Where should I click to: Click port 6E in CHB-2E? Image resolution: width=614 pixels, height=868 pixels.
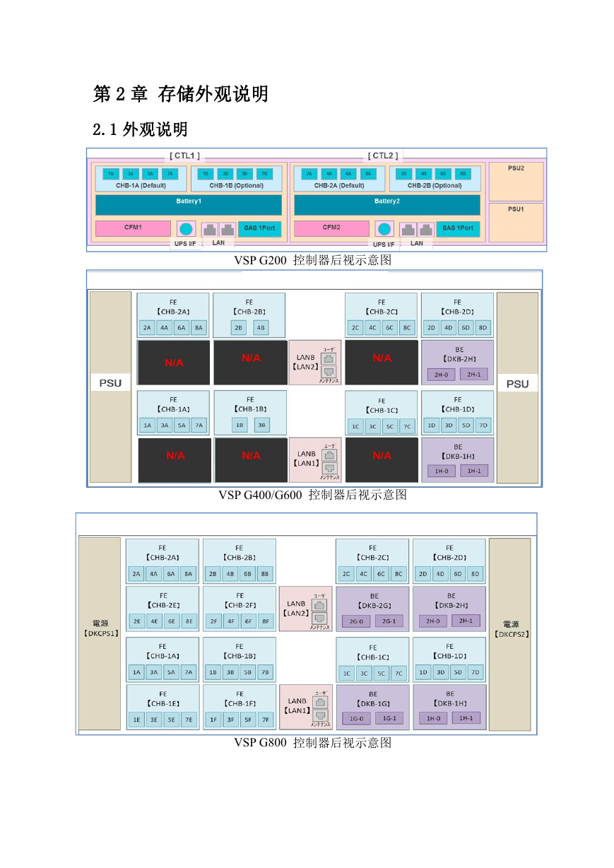click(x=171, y=622)
